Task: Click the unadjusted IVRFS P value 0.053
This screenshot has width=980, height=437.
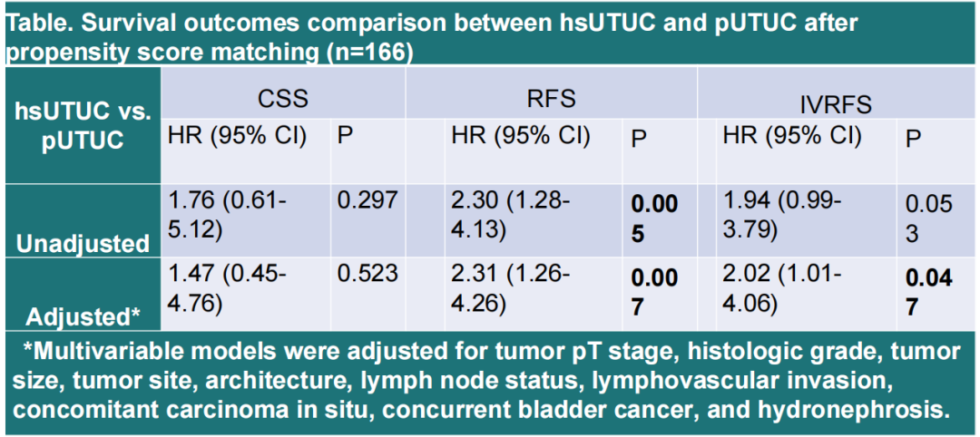Action: tap(927, 217)
